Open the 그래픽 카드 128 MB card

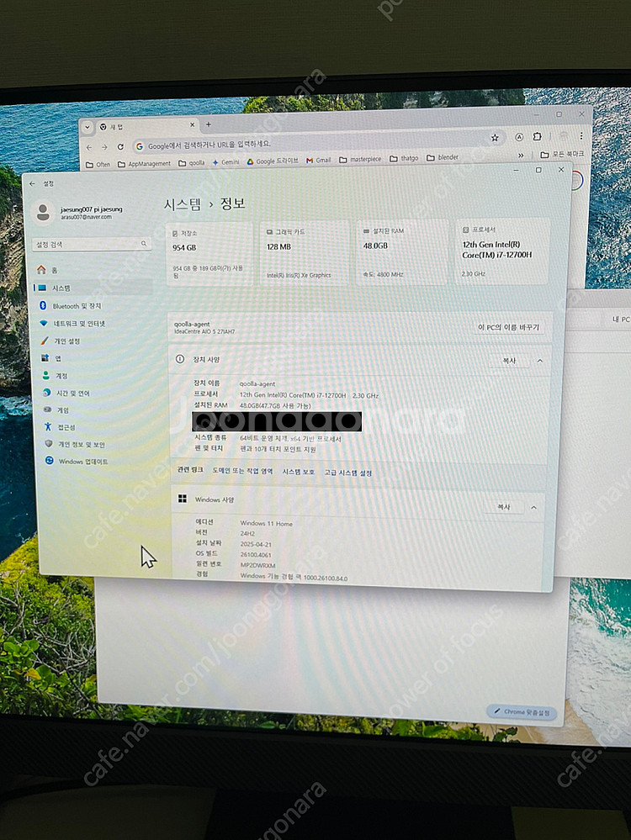pos(304,253)
